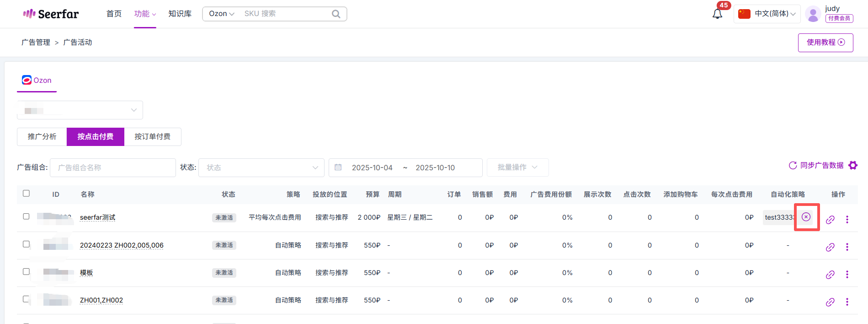The image size is (868, 324).
Task: Click the 使用教程 button
Action: 825,43
